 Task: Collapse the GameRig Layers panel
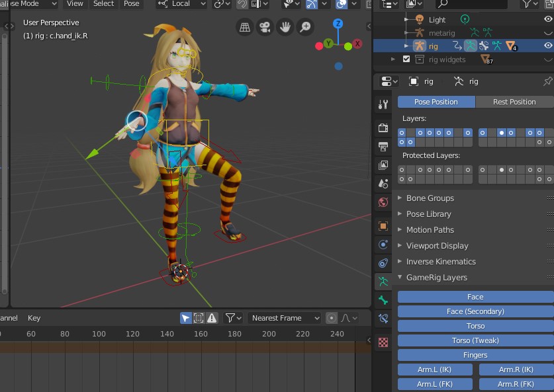[x=436, y=278]
